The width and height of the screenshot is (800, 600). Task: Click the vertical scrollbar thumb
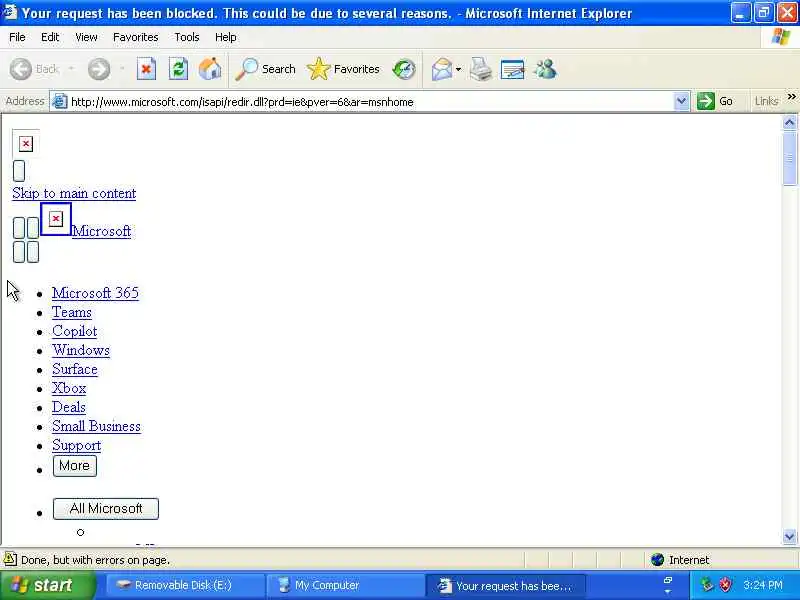(x=789, y=159)
